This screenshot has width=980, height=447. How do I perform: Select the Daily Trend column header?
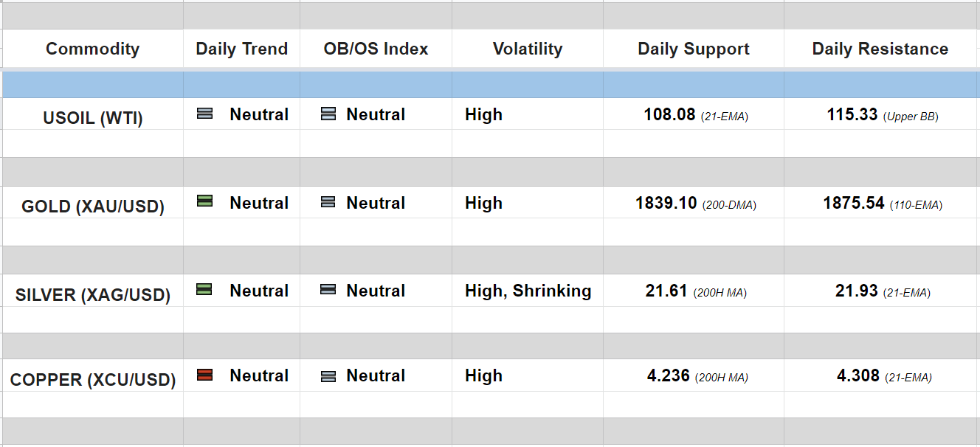(241, 49)
